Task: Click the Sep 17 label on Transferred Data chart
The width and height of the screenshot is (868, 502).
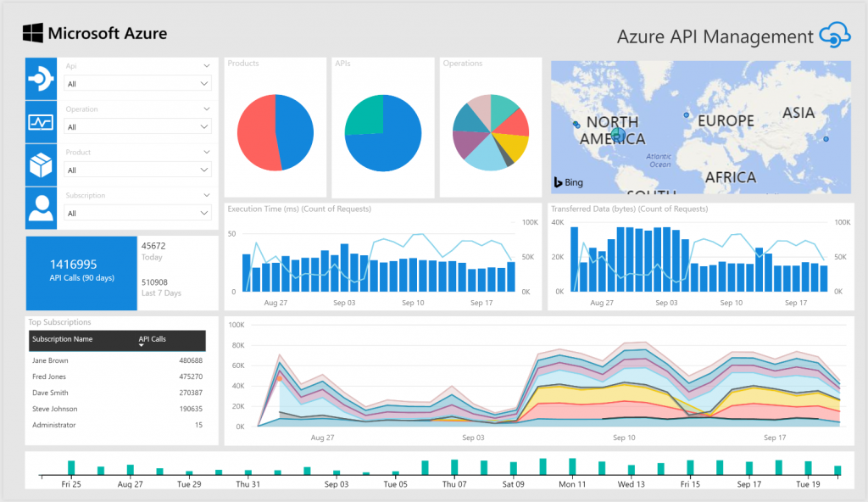Action: click(x=796, y=303)
